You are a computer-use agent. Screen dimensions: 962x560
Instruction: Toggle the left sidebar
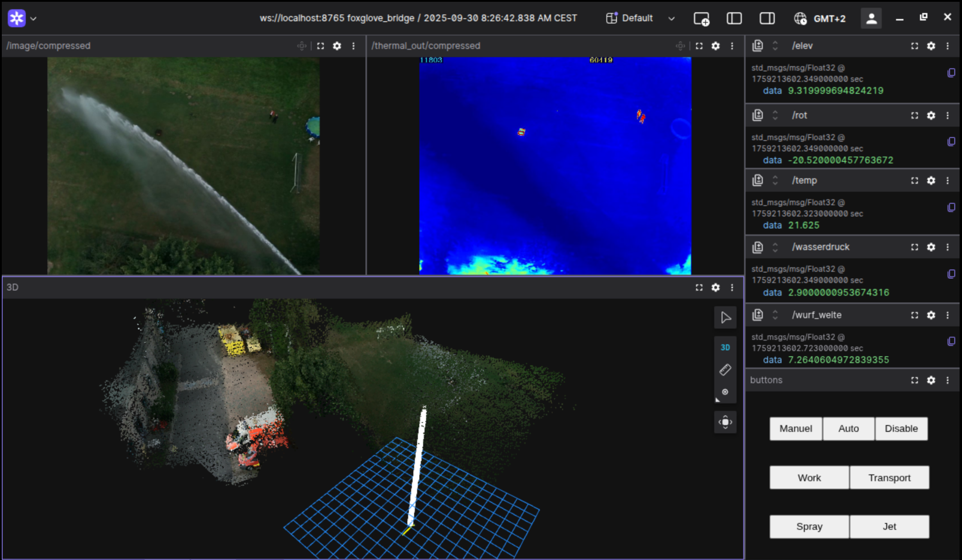[734, 19]
